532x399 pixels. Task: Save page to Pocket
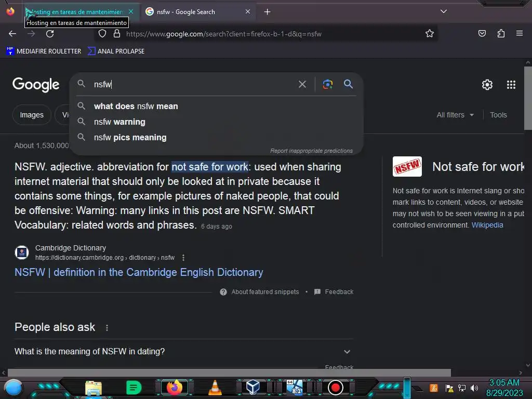(482, 34)
